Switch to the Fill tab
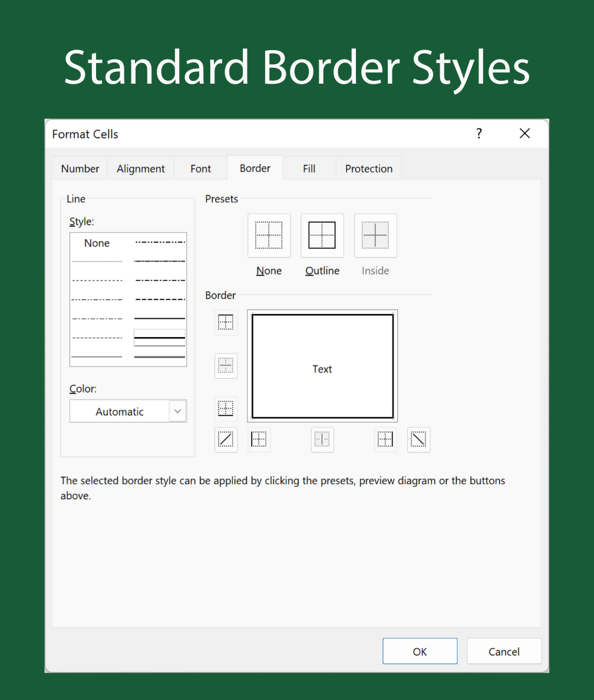The width and height of the screenshot is (594, 700). [309, 169]
